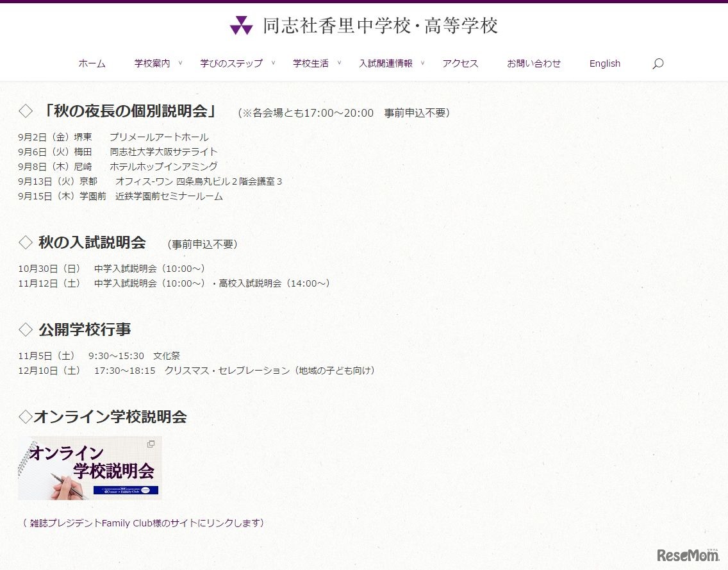Screen dimensions: 728x570
Task: Click the オンライン学校説明会 banner image
Action: [90, 467]
